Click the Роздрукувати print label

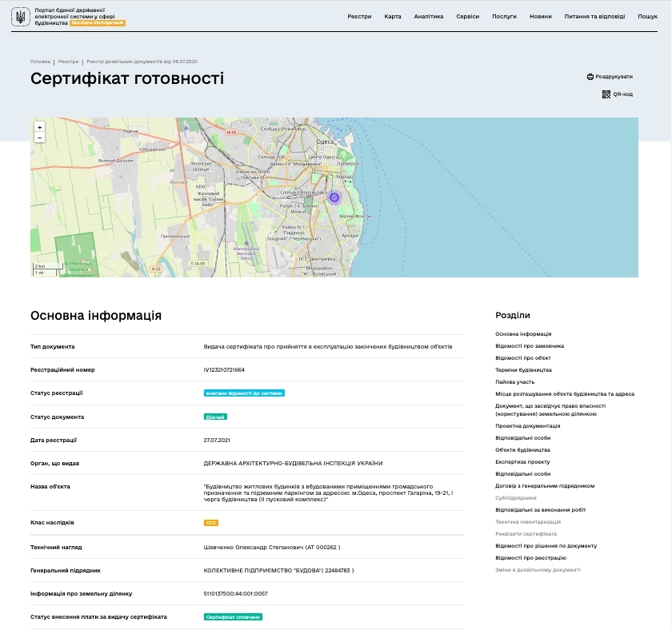coord(614,77)
